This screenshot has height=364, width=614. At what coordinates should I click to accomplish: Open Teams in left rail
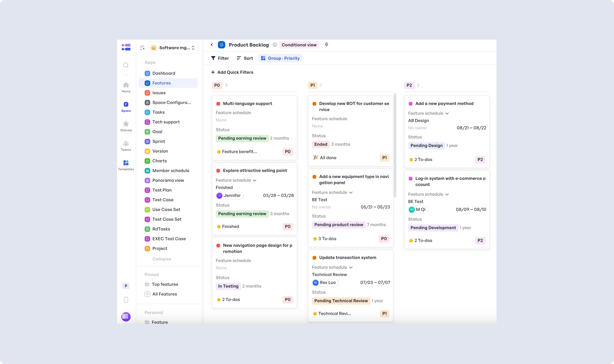click(126, 146)
